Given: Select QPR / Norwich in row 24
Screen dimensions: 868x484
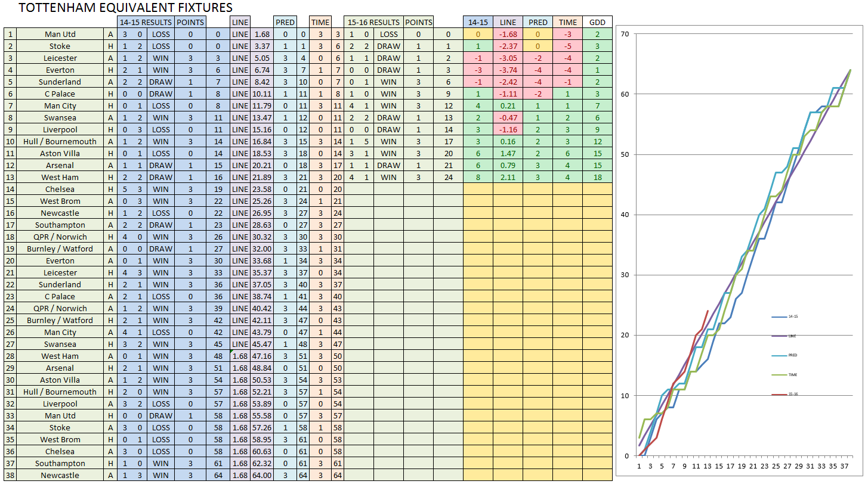Looking at the screenshot, I should 60,308.
